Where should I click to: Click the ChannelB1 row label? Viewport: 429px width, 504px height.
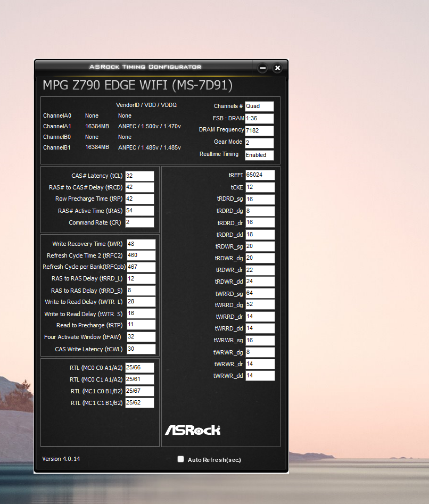[57, 147]
